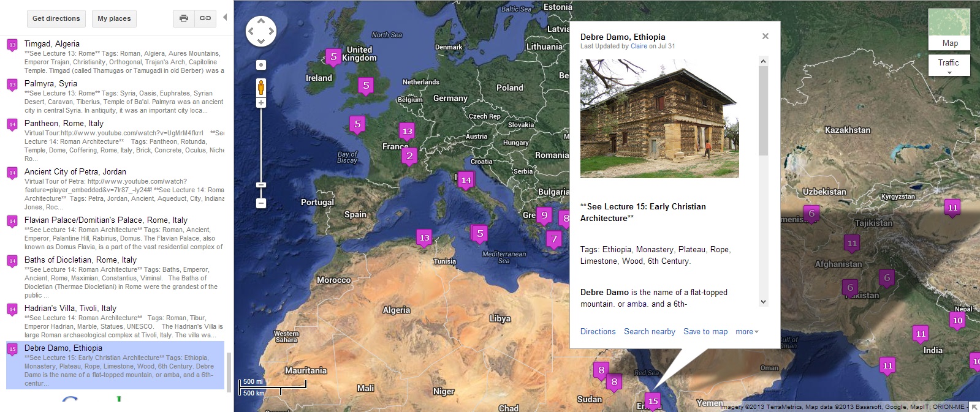This screenshot has height=412, width=980.
Task: Click the zoom slider handle
Action: pos(261,184)
